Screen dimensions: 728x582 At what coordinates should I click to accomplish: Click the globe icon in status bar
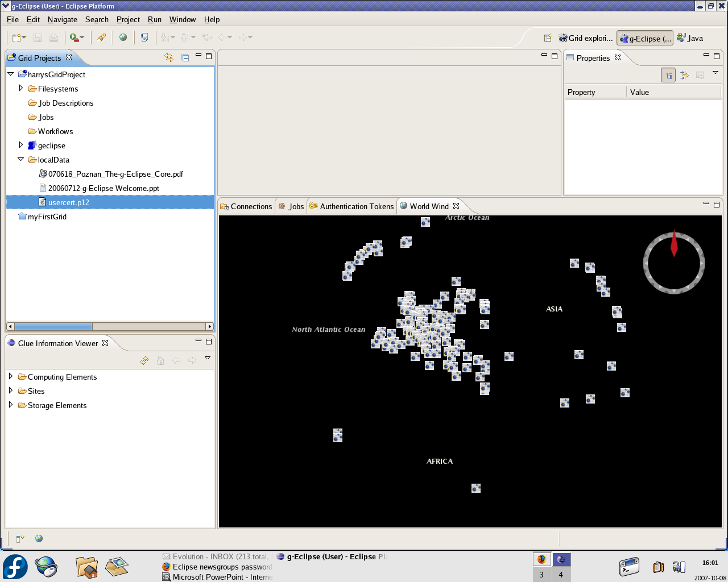(x=39, y=538)
